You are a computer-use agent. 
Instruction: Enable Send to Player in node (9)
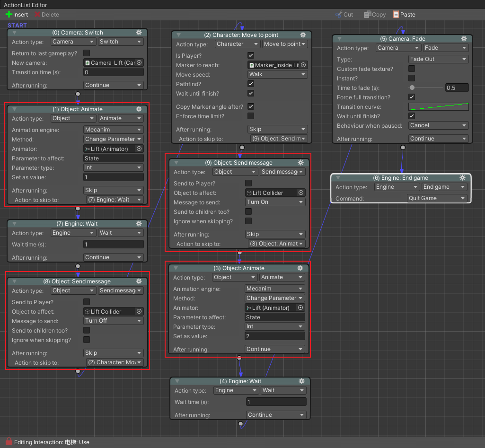248,184
